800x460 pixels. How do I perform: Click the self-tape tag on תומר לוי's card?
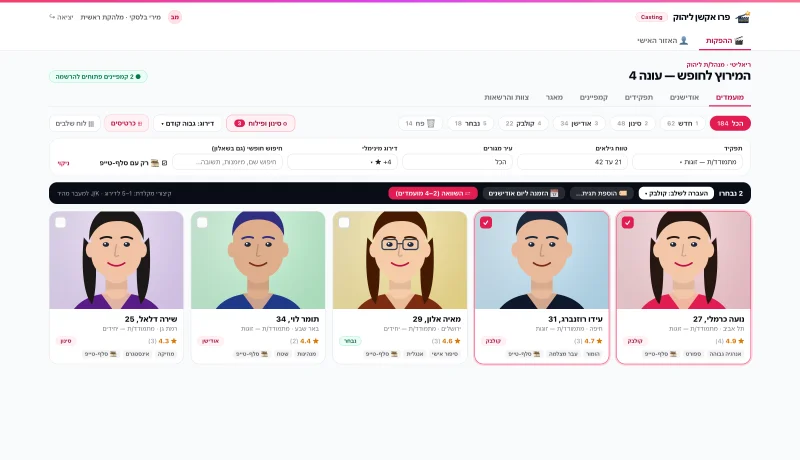[x=252, y=354]
